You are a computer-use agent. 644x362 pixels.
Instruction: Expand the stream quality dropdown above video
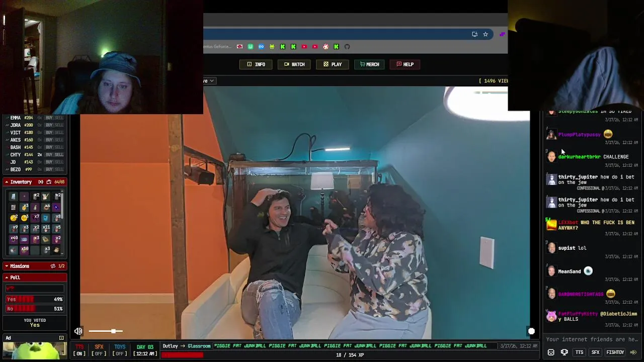pyautogui.click(x=209, y=81)
